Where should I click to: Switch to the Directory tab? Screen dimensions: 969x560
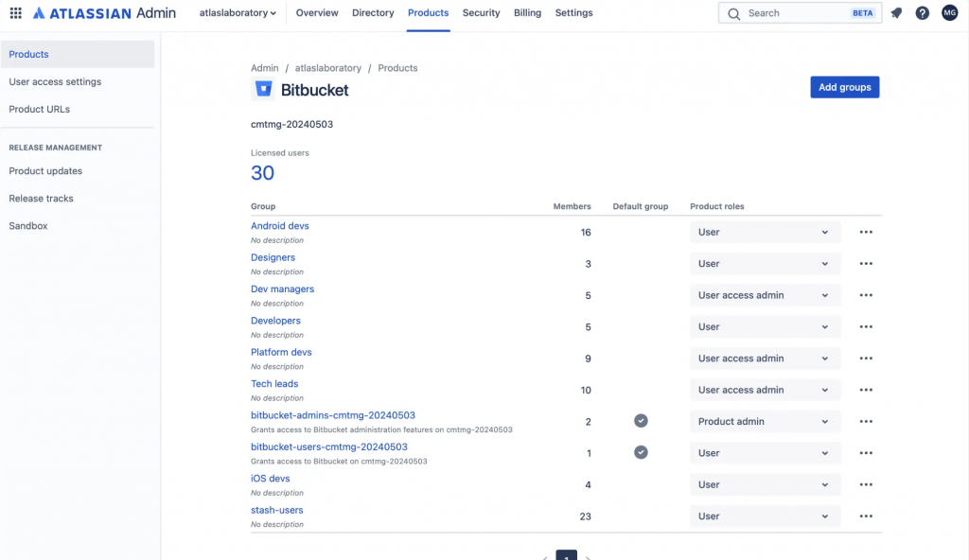click(x=373, y=13)
